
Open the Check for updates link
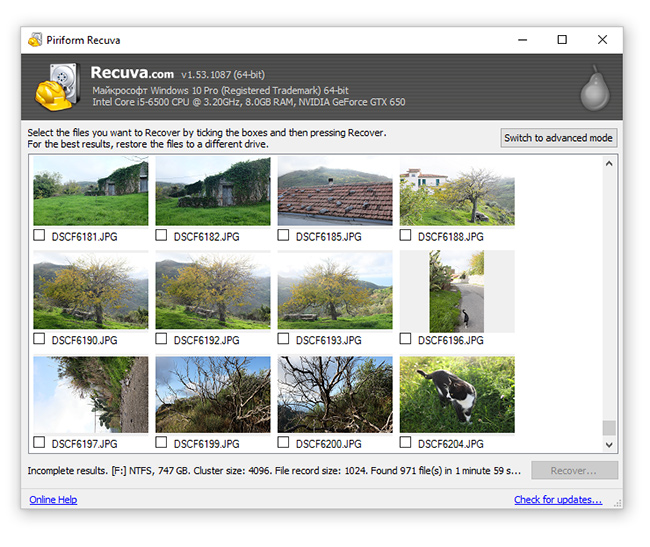tap(558, 500)
